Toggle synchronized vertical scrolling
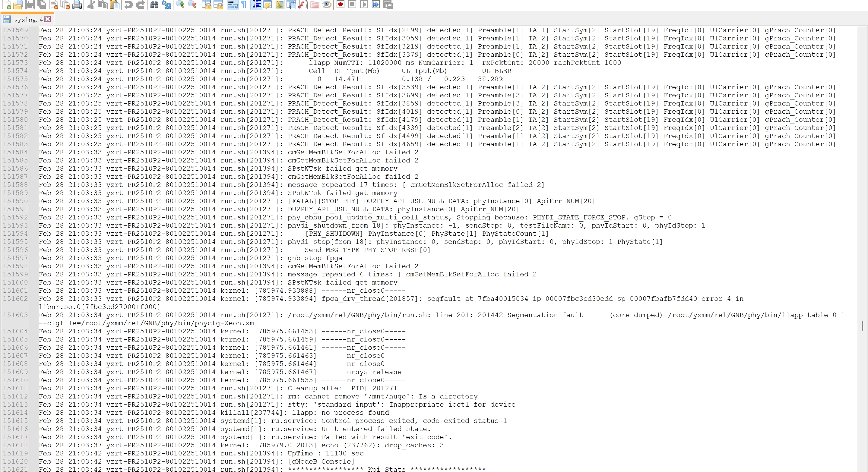This screenshot has width=868, height=472. (x=206, y=5)
